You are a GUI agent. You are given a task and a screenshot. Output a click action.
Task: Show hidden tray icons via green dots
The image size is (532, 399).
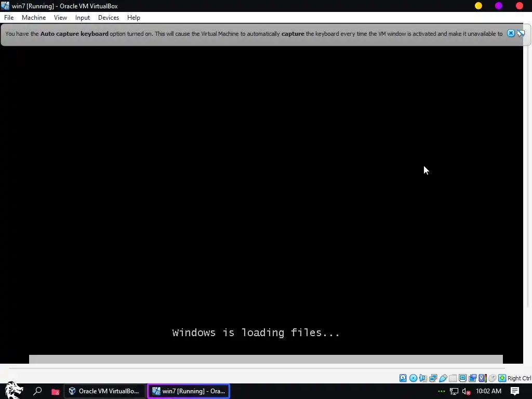click(441, 391)
